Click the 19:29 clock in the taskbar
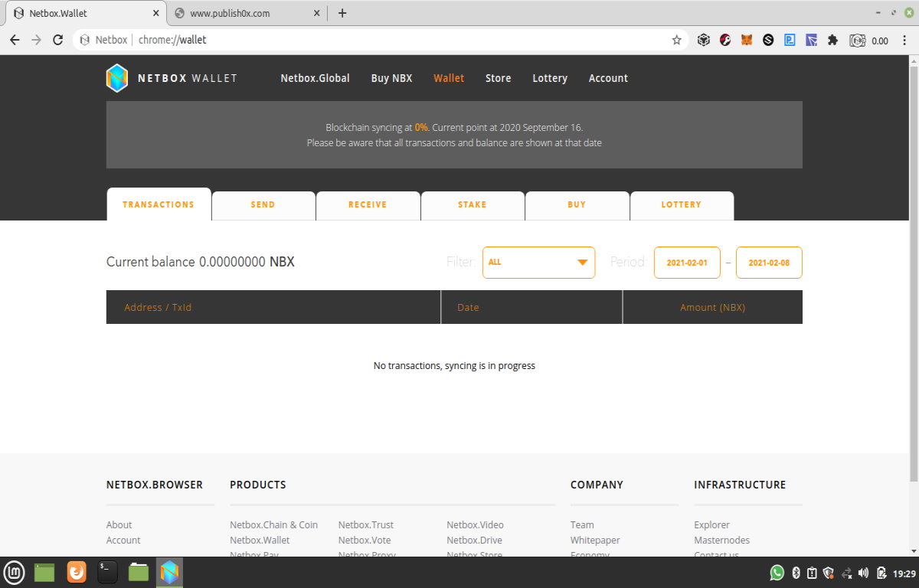This screenshot has height=588, width=919. 904,573
